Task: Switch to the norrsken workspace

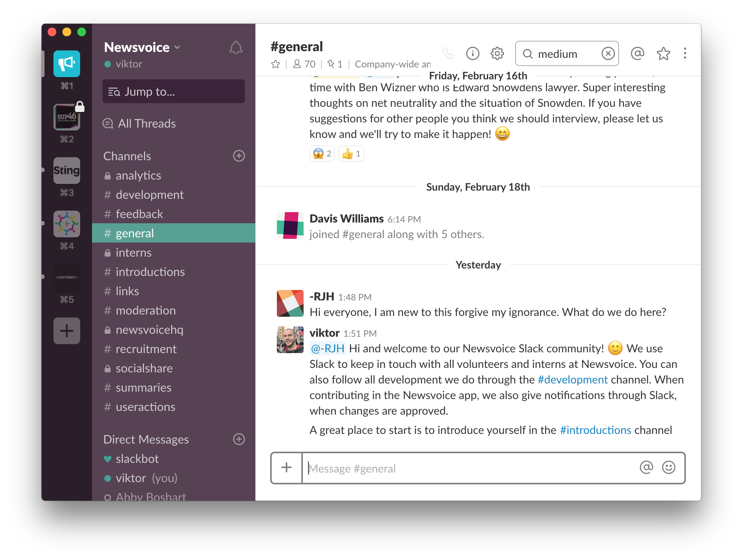Action: click(x=67, y=277)
